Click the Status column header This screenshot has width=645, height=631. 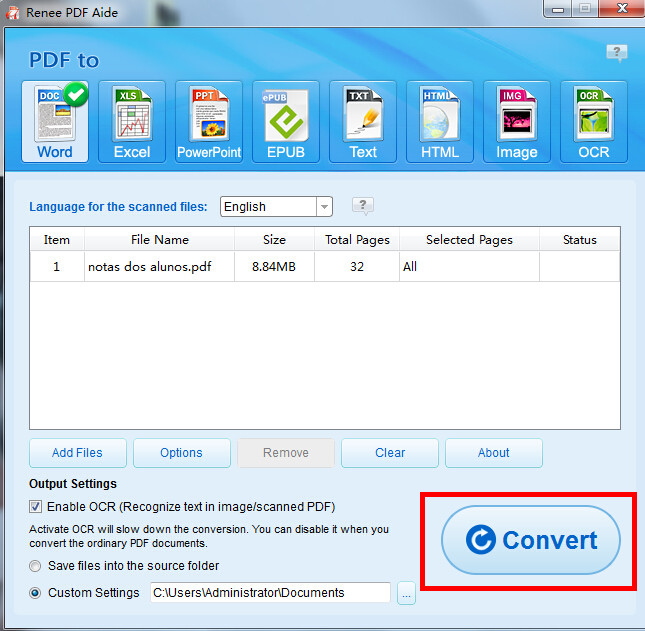[580, 239]
